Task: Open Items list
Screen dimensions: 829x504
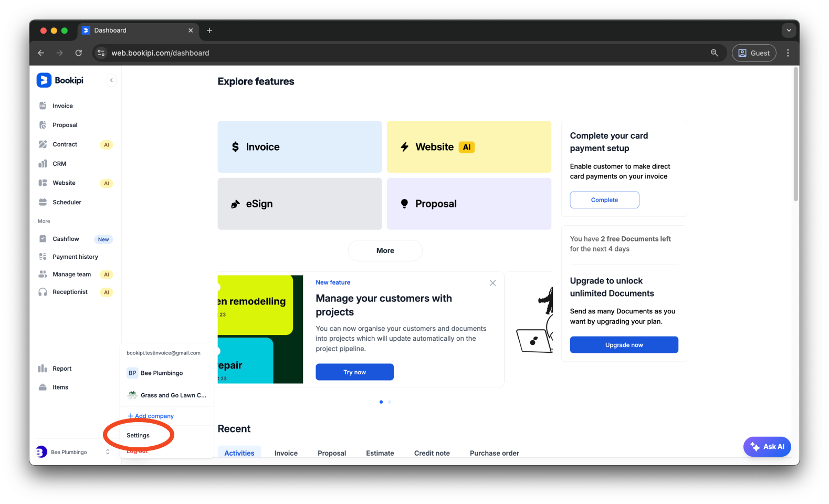Action: coord(60,387)
